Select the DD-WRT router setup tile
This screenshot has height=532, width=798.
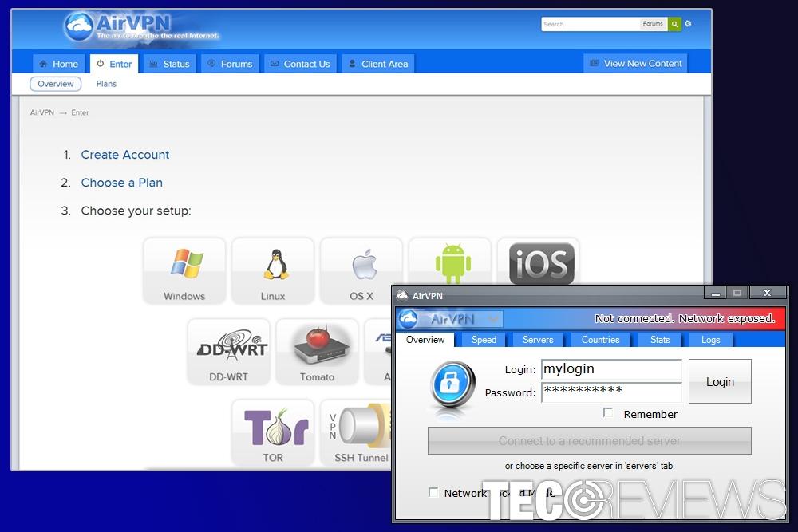pyautogui.click(x=228, y=352)
